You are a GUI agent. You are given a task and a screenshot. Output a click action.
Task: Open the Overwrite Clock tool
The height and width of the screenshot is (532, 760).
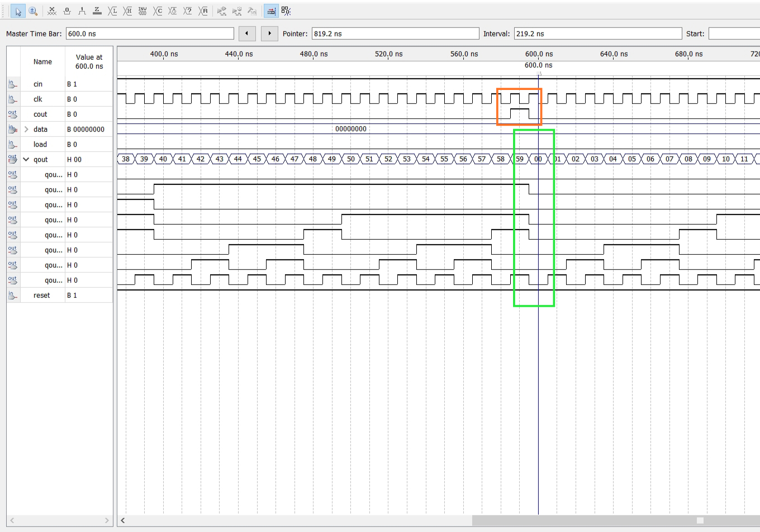tap(173, 11)
